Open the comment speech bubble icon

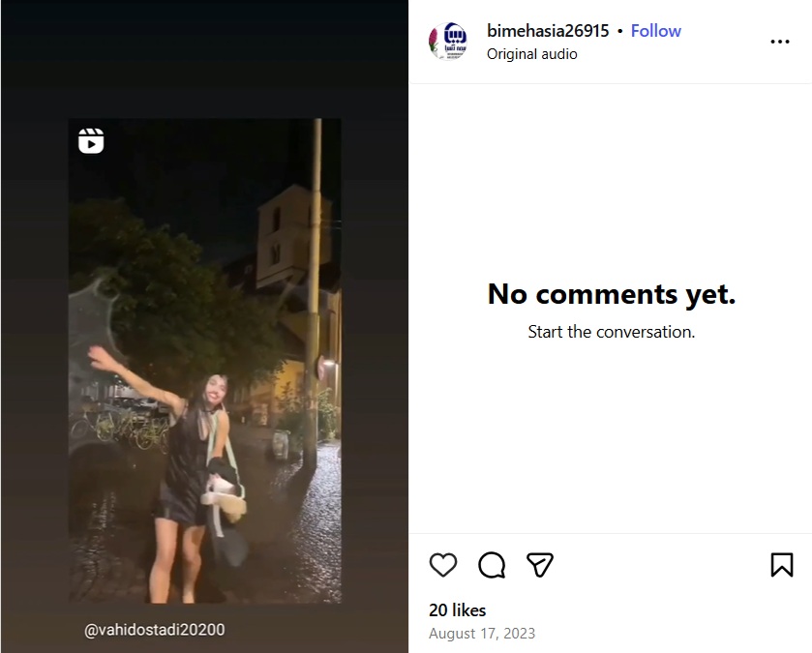click(492, 565)
